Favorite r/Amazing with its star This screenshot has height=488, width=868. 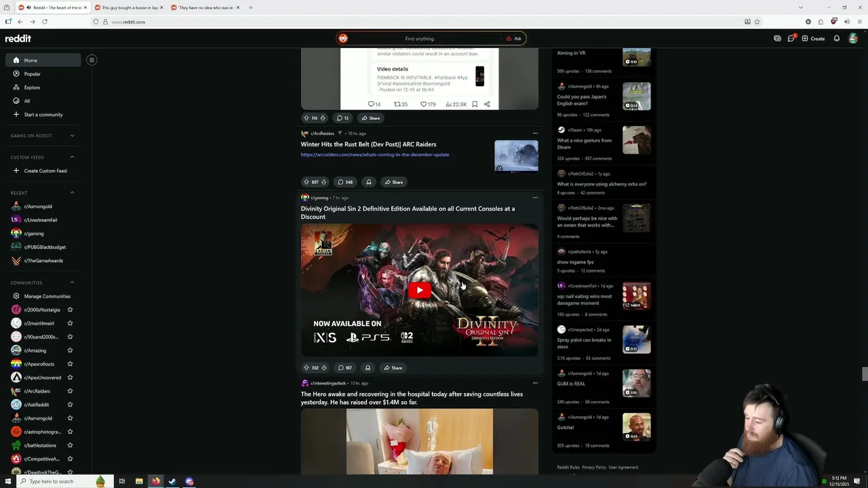pyautogui.click(x=70, y=350)
